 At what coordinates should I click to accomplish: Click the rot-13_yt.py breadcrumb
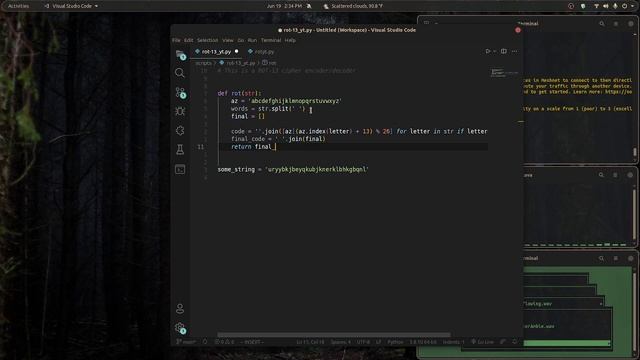pyautogui.click(x=240, y=63)
